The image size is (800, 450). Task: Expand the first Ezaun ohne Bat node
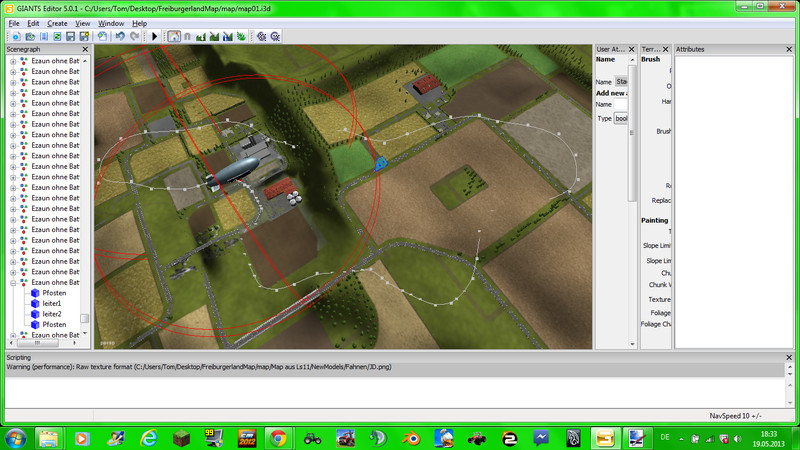tap(13, 61)
